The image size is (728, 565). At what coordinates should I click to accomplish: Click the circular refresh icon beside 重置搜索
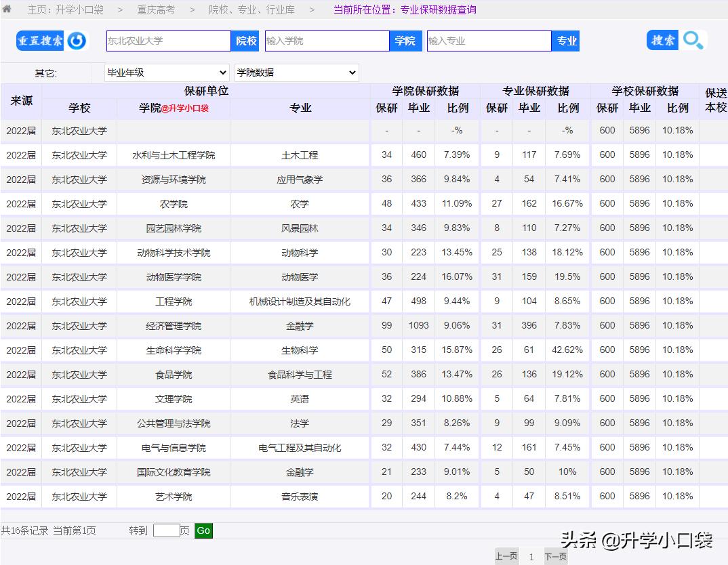(x=77, y=41)
